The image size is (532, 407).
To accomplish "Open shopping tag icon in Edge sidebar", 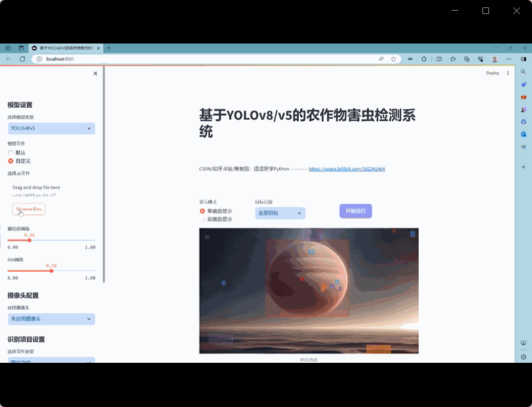I will pyautogui.click(x=523, y=84).
